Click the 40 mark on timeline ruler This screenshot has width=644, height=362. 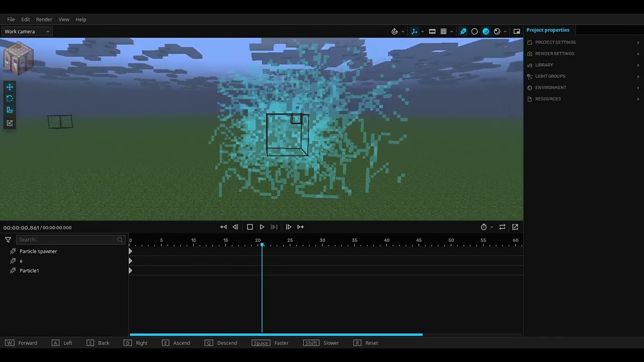(x=386, y=240)
